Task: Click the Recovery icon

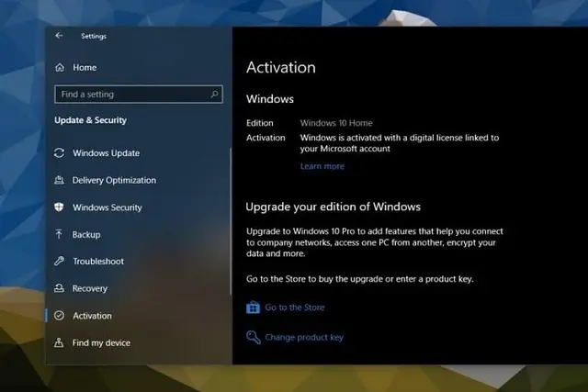Action: click(x=59, y=288)
